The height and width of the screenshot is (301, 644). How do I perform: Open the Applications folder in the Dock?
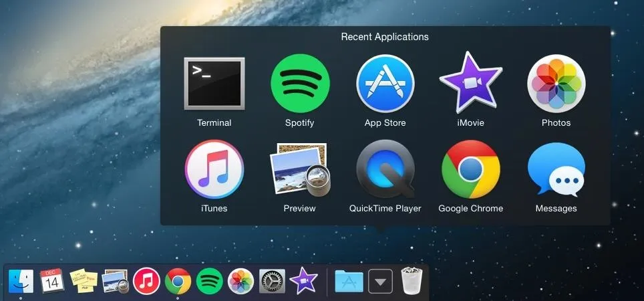click(349, 281)
